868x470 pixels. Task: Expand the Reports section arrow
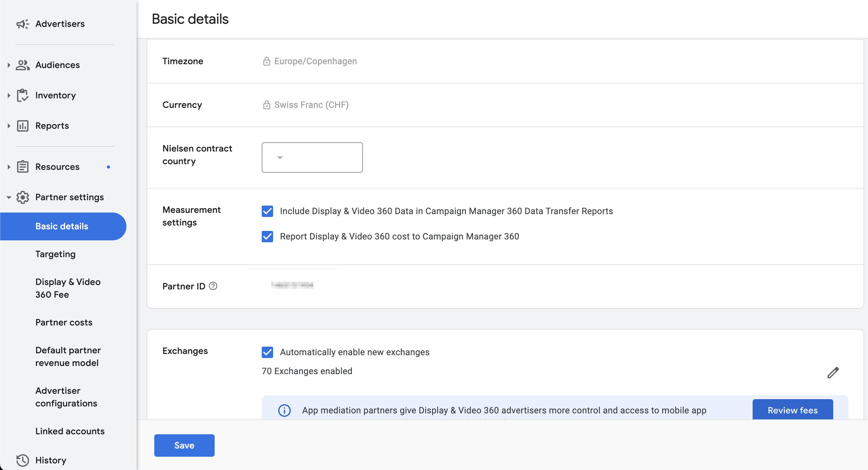click(x=9, y=126)
